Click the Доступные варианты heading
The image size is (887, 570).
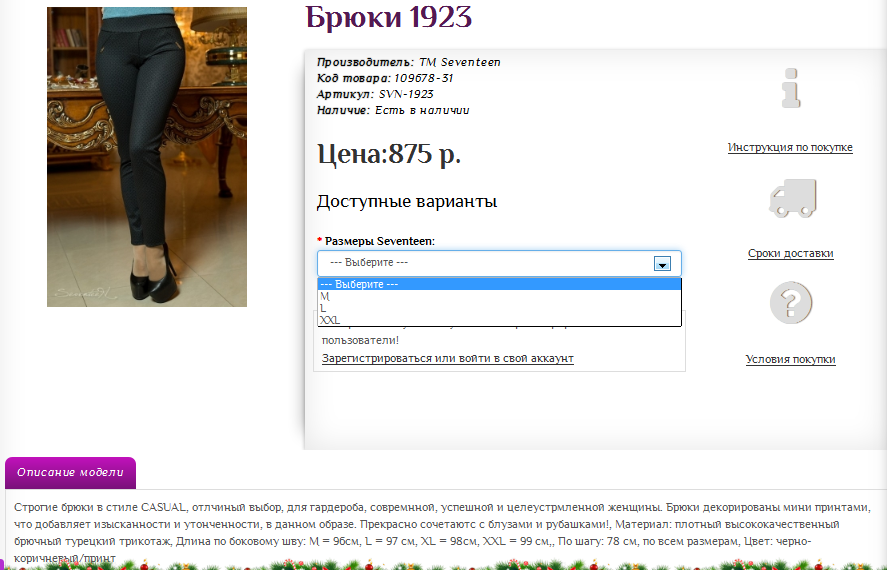click(x=407, y=201)
